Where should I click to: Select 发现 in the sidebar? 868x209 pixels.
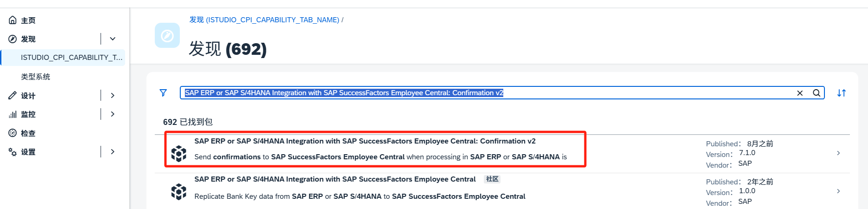(x=28, y=39)
